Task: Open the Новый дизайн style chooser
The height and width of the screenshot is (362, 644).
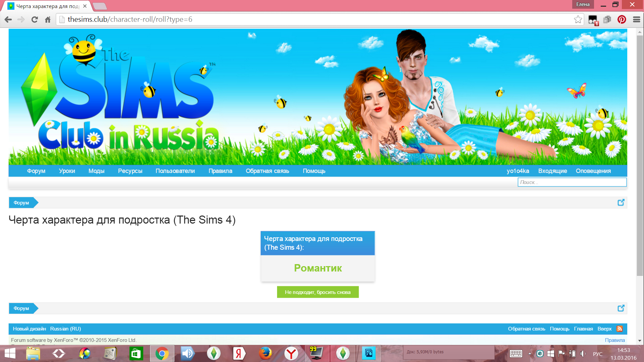Action: click(30, 329)
